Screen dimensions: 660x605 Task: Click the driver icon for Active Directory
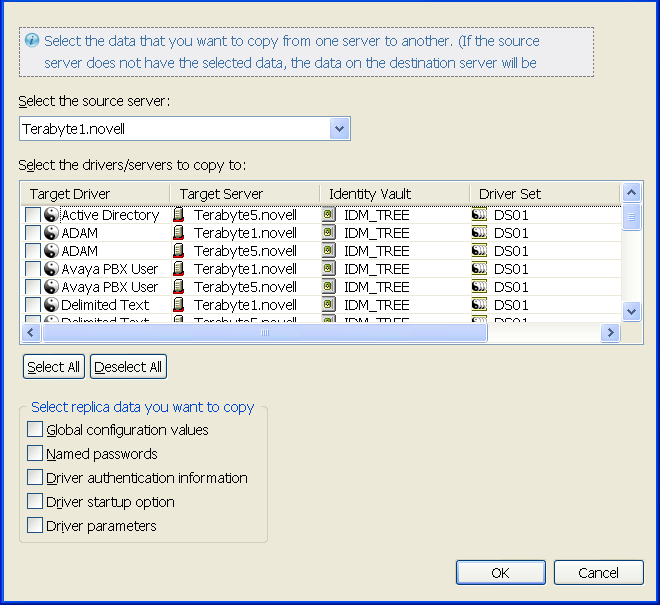(51, 215)
